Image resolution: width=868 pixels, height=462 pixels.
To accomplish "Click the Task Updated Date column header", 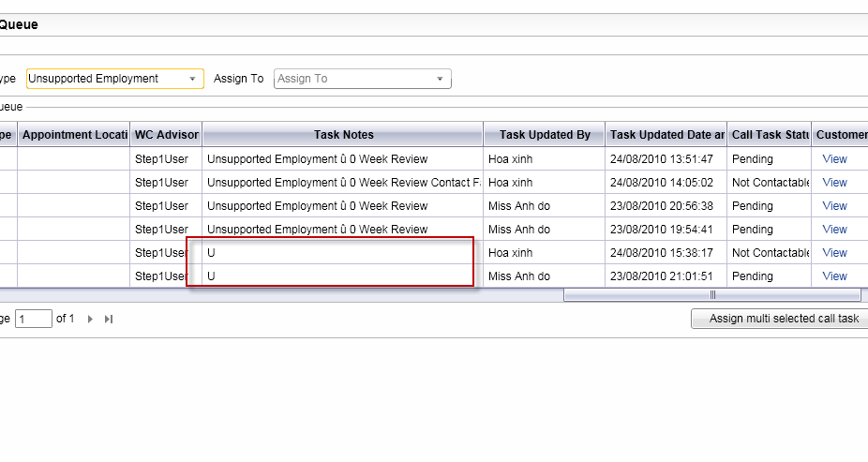I will pos(666,135).
